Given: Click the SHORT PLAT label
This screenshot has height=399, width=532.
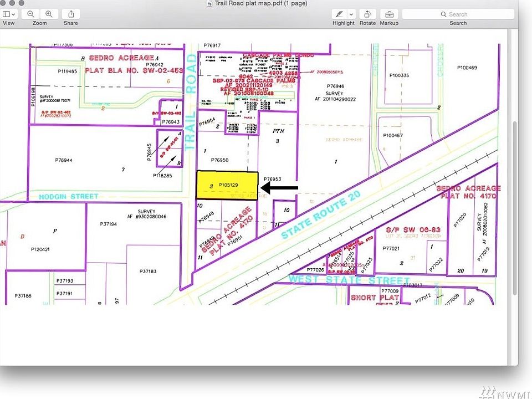Looking at the screenshot, I should (375, 298).
